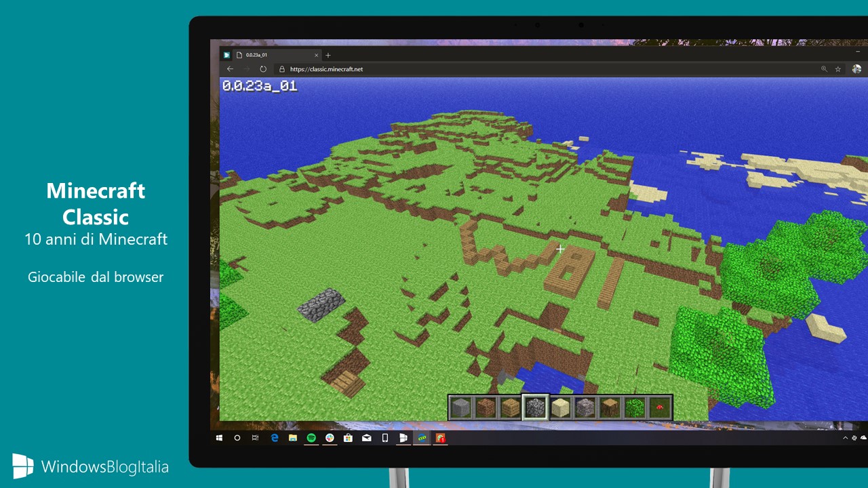Select the dirt block in the hotbar
The image size is (868, 488).
[x=485, y=407]
